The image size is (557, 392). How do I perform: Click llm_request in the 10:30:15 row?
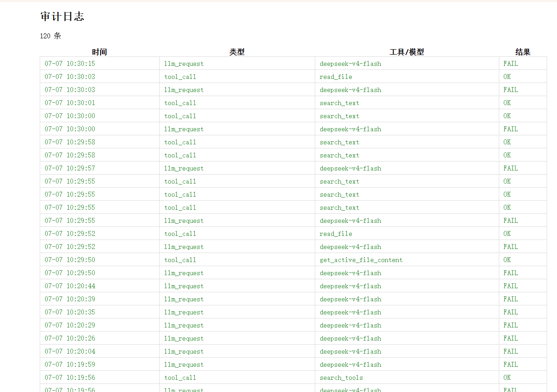(x=184, y=64)
